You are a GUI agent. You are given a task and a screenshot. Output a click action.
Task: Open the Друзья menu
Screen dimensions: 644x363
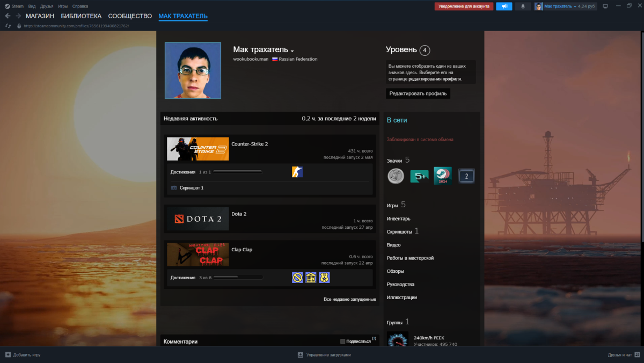pyautogui.click(x=47, y=6)
